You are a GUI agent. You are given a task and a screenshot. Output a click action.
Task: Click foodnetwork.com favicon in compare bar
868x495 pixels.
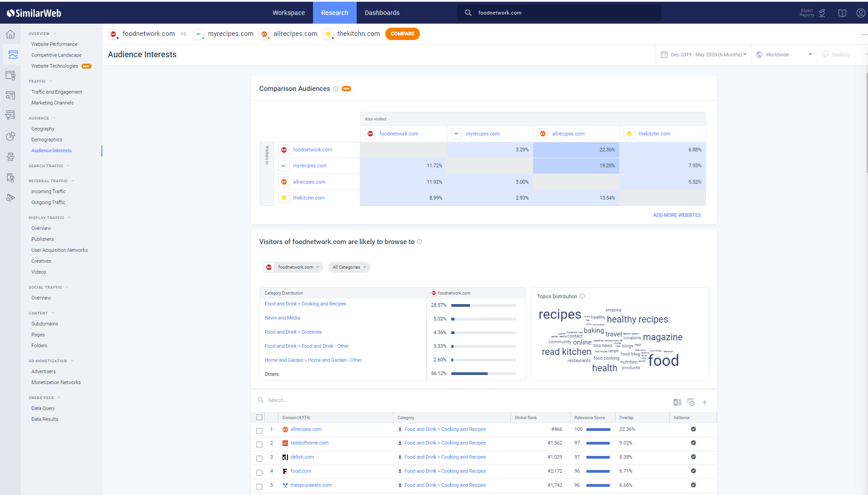coord(113,34)
